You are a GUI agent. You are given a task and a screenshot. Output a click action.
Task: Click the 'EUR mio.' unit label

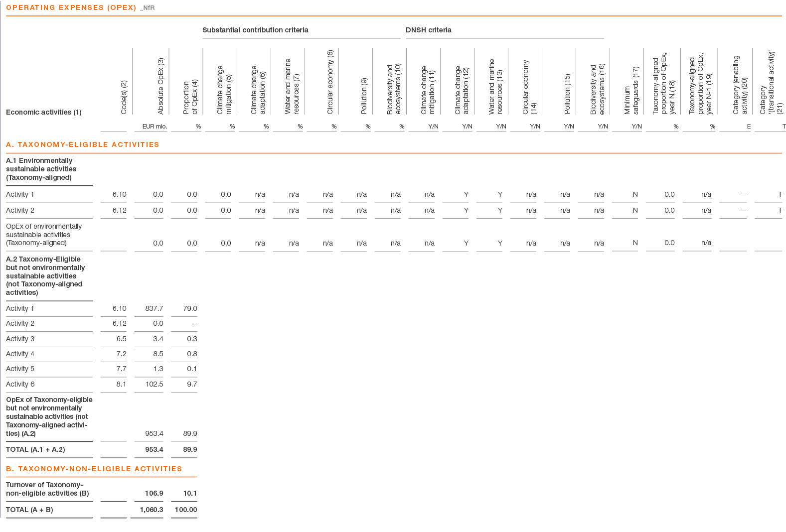(x=155, y=127)
